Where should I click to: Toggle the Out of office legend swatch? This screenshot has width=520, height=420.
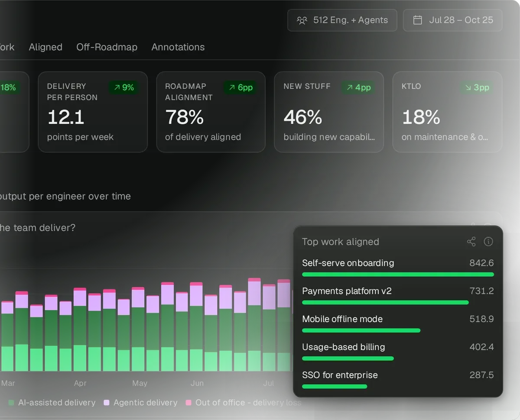pyautogui.click(x=188, y=403)
